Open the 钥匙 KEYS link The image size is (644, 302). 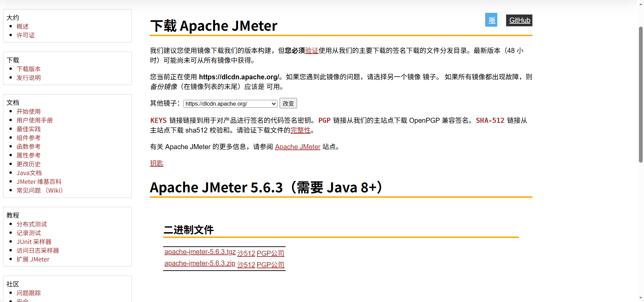coord(157,163)
